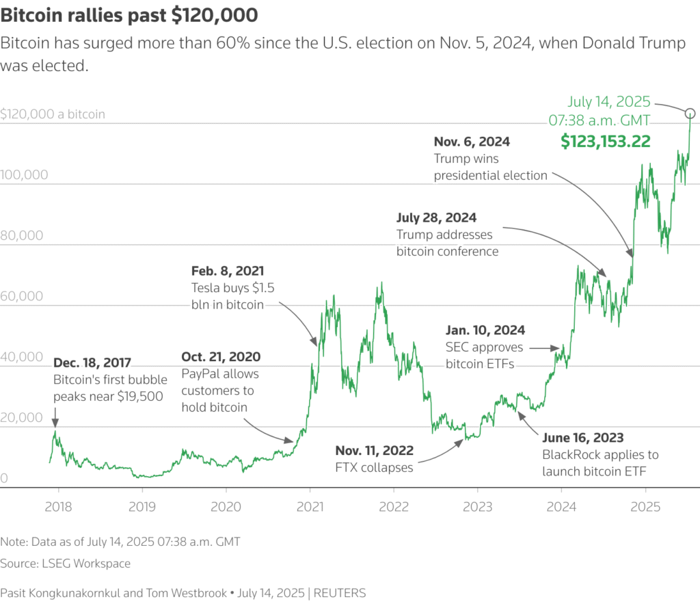Viewport: 700px width, 604px height.
Task: Click the Jan. 10, 2024 SEC annotation date
Action: [485, 330]
